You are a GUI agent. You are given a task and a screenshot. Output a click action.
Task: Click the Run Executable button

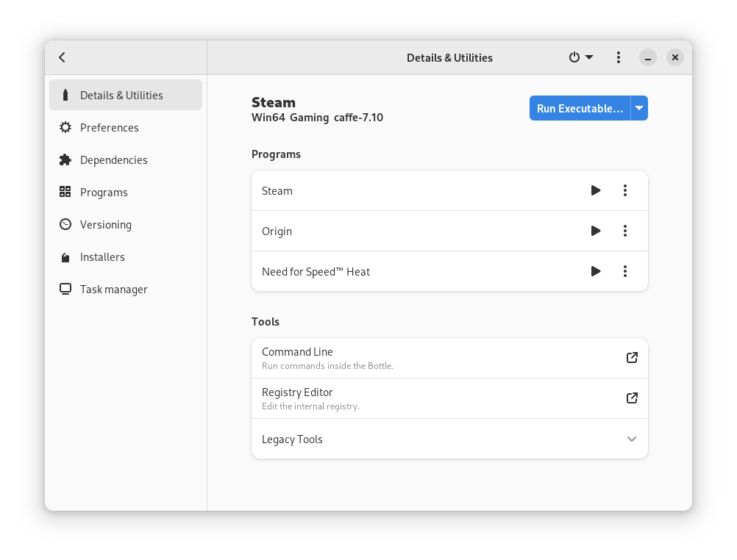[x=580, y=109]
